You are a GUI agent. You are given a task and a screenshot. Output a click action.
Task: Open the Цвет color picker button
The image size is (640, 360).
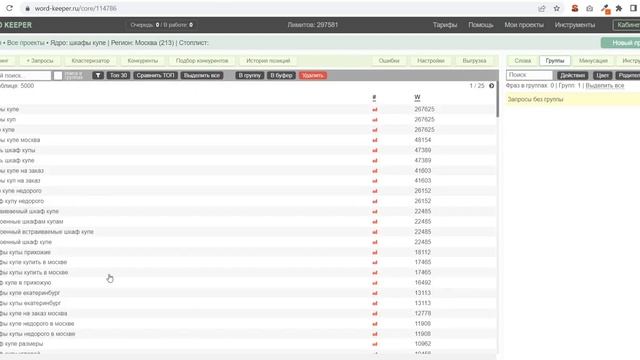(x=602, y=76)
